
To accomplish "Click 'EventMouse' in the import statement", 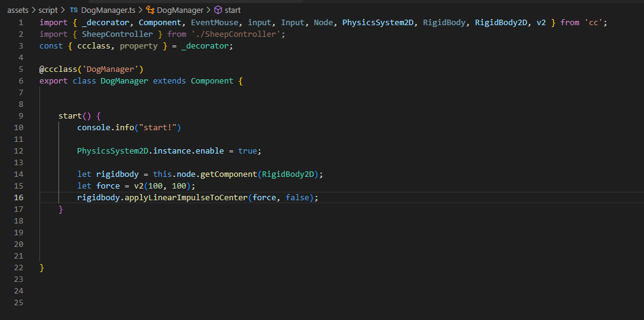I will 215,23.
